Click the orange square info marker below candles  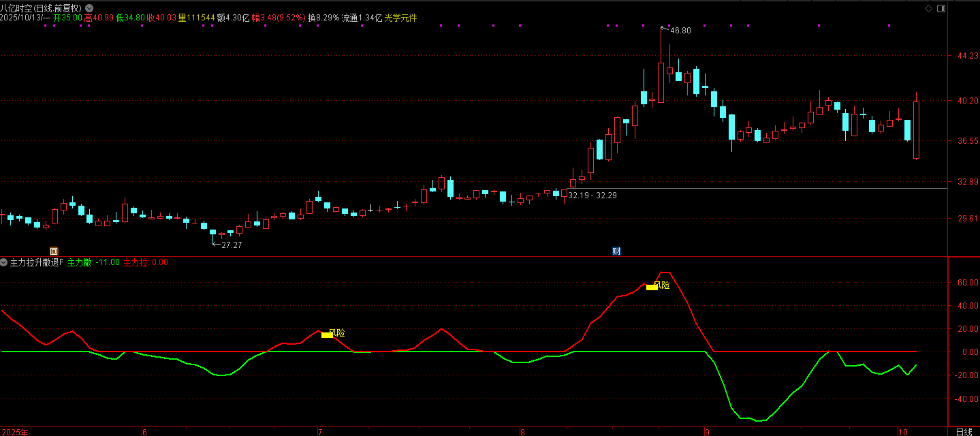54,251
